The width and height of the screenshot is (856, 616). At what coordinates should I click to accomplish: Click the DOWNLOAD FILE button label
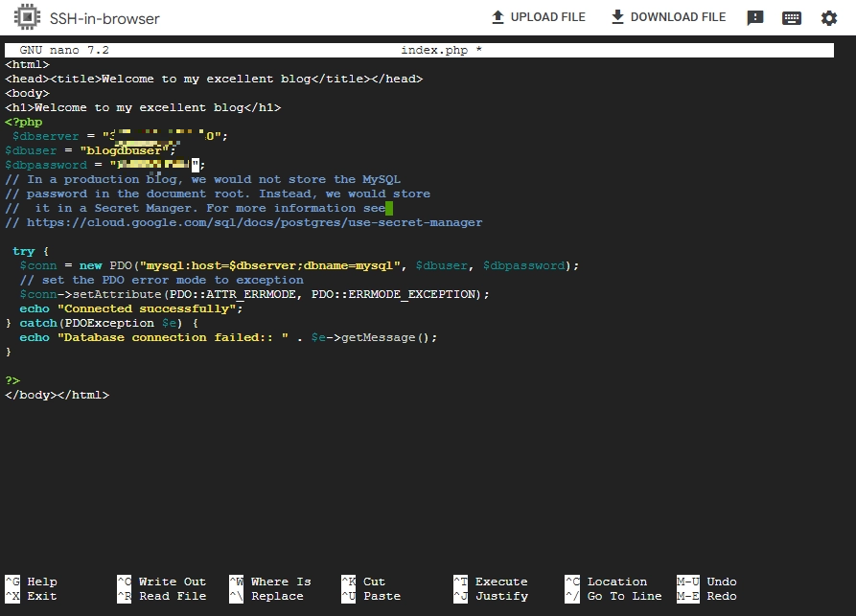point(678,17)
